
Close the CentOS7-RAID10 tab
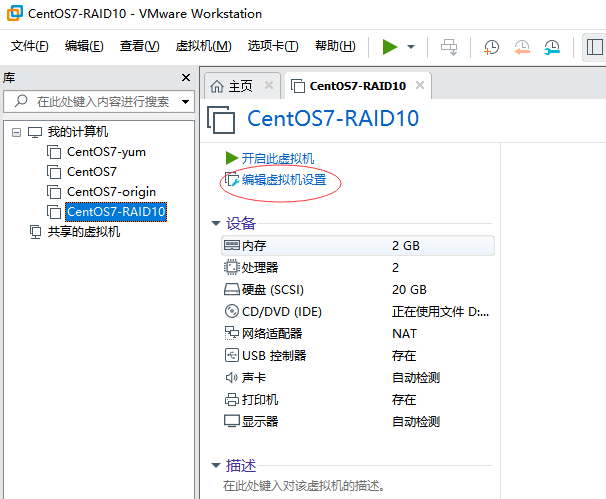pos(420,85)
